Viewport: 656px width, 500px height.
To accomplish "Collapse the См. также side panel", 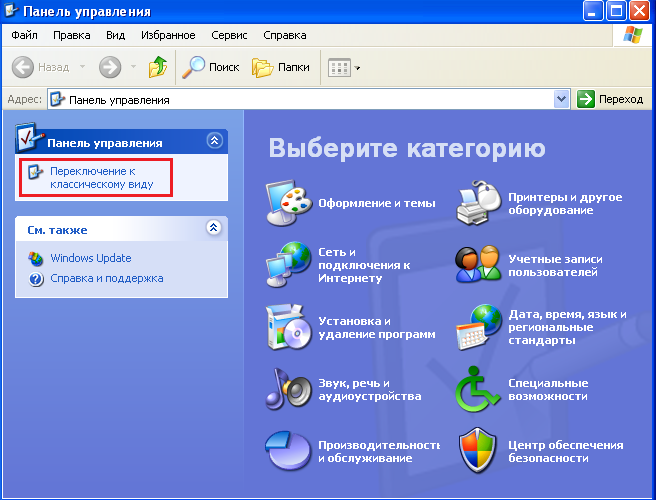I will click(x=213, y=229).
